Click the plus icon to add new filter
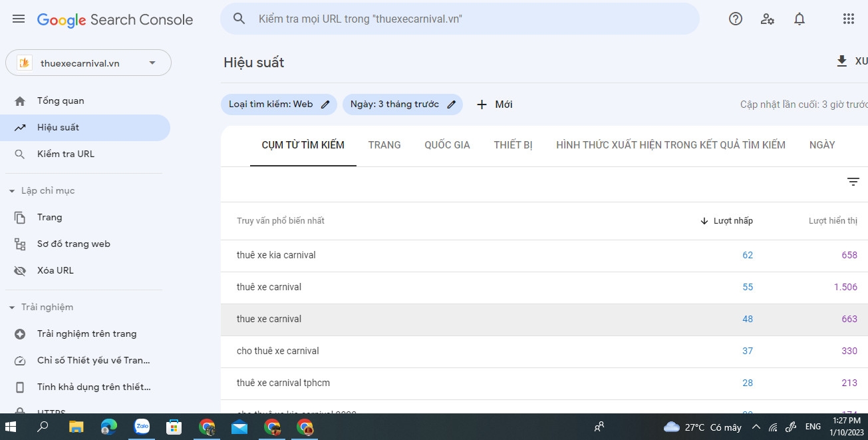The width and height of the screenshot is (868, 440). tap(482, 105)
